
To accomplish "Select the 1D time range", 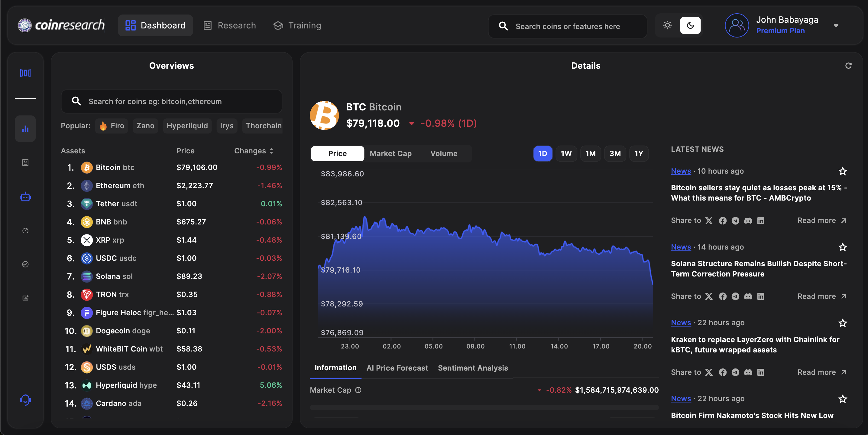I will tap(542, 153).
